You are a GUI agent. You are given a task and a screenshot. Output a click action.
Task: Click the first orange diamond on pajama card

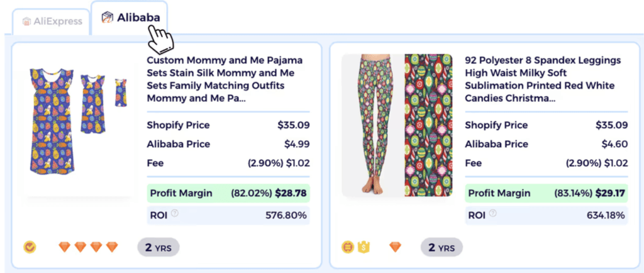pyautogui.click(x=65, y=247)
